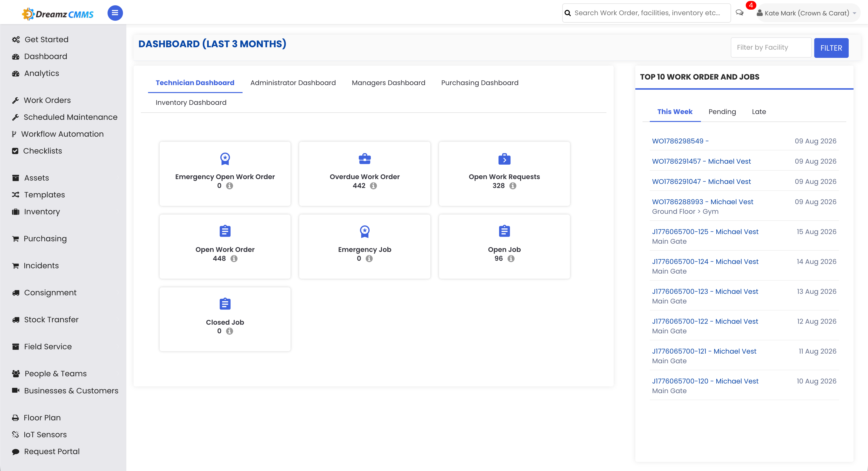Switch to Inventory Dashboard tab
Viewport: 868px width, 471px height.
pyautogui.click(x=191, y=102)
